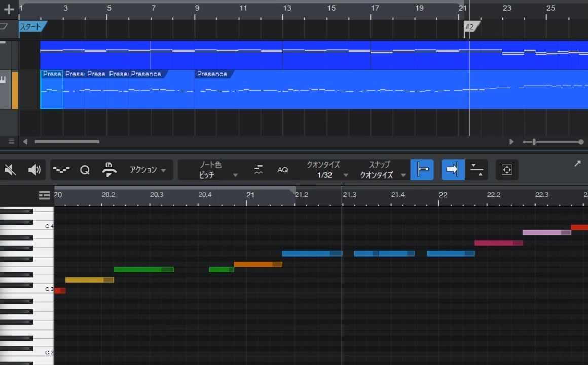Select the marker track icon beside スタート

pos(4,26)
